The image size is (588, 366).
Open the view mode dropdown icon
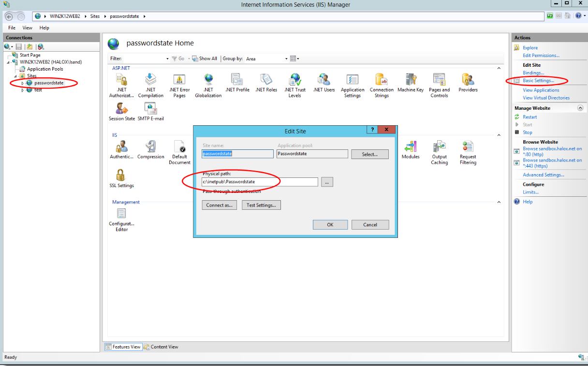point(294,59)
